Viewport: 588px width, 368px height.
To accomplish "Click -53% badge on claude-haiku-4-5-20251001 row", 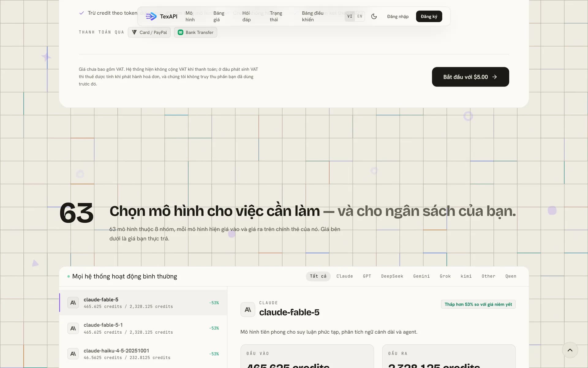I will tap(214, 354).
